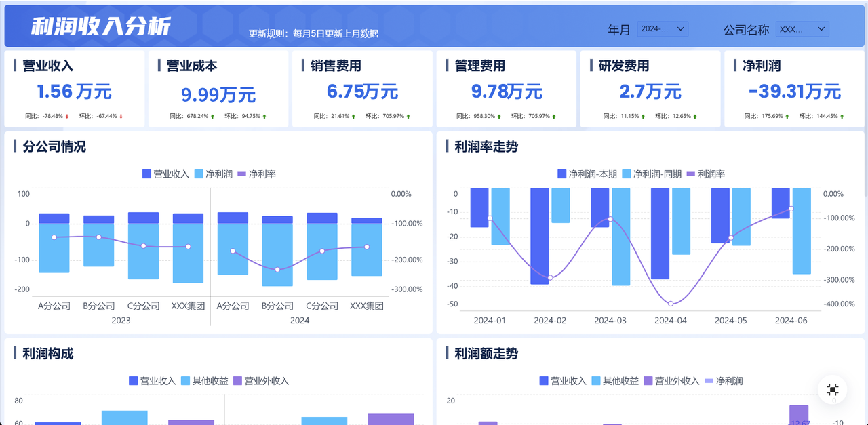Click green up arrow beside 环比 144.45%
Image resolution: width=868 pixels, height=425 pixels.
(843, 117)
